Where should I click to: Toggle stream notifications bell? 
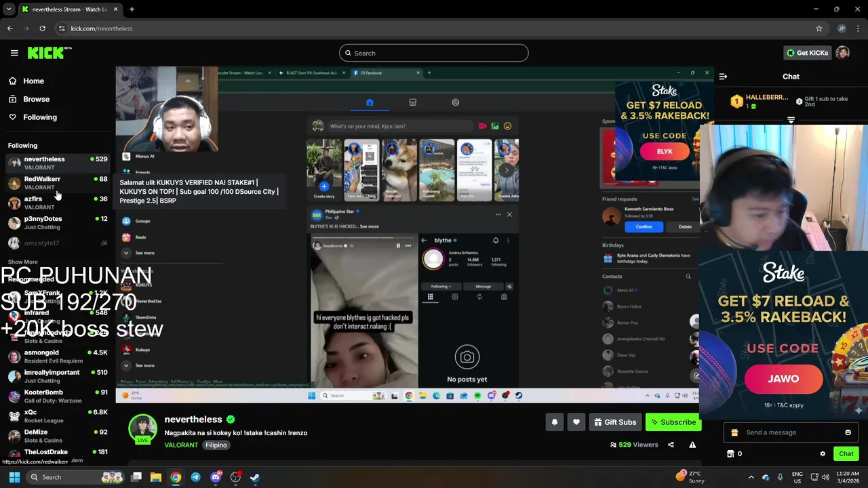pyautogui.click(x=554, y=422)
